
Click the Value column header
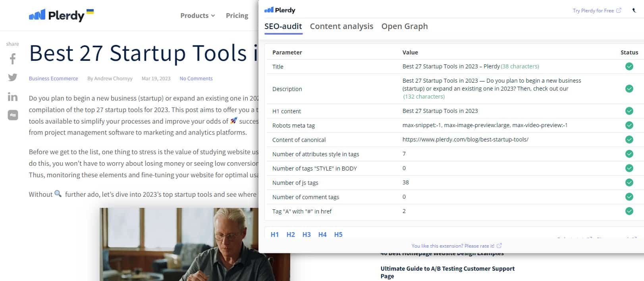(410, 52)
